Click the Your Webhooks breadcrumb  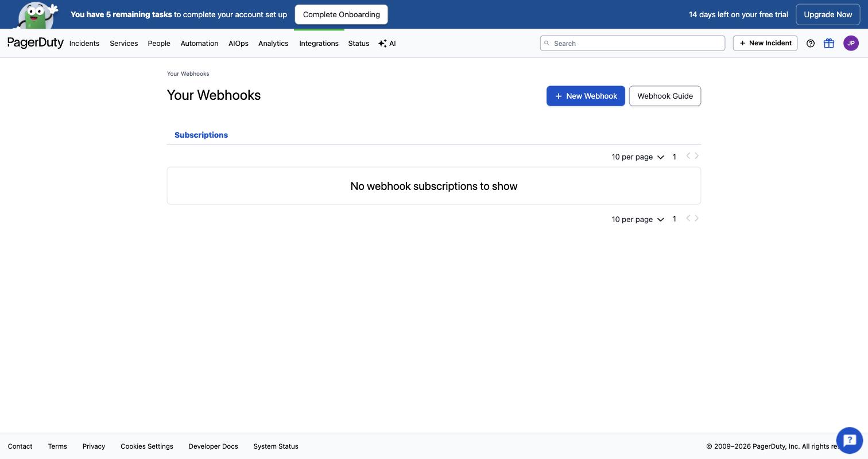(188, 73)
